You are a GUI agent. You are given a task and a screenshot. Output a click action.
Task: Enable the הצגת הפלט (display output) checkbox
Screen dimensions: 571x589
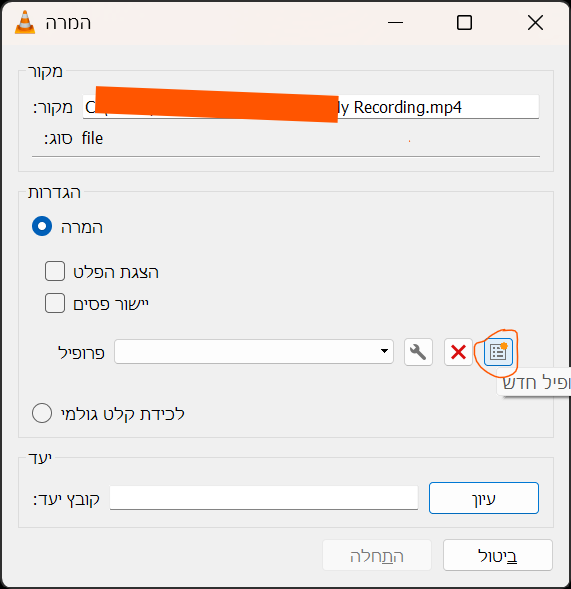[55, 271]
